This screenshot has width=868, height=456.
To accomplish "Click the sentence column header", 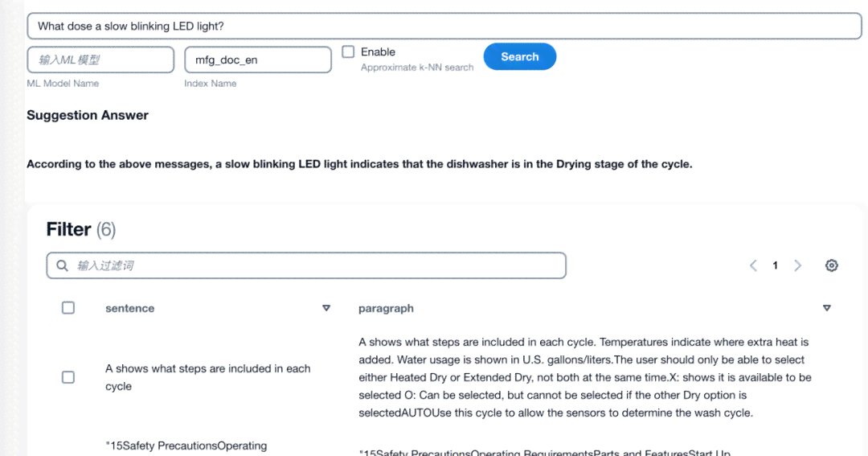I will (130, 308).
